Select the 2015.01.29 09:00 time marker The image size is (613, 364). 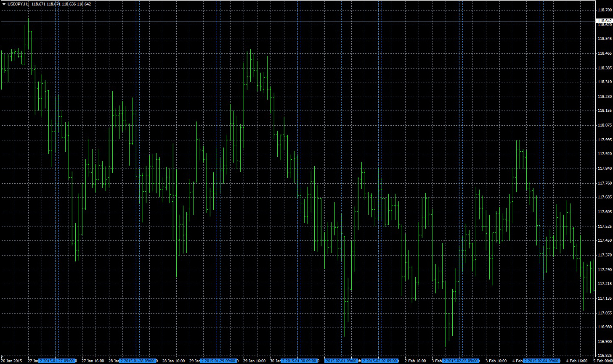coord(218,361)
